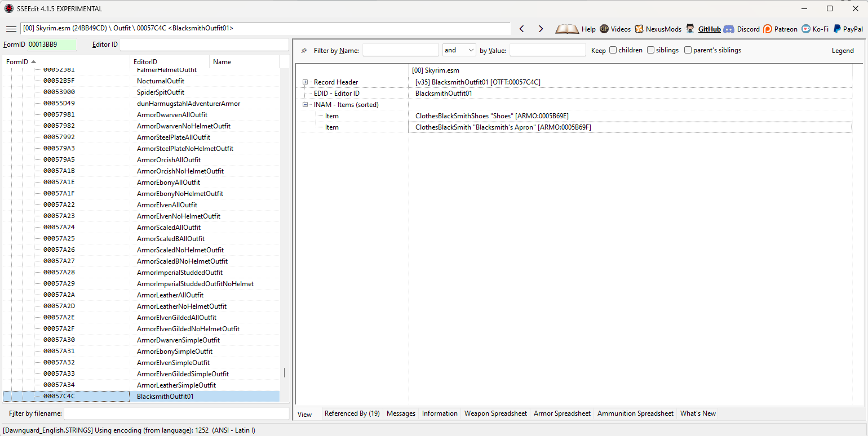Click the Help label link
Image resolution: width=868 pixels, height=436 pixels.
pos(588,29)
